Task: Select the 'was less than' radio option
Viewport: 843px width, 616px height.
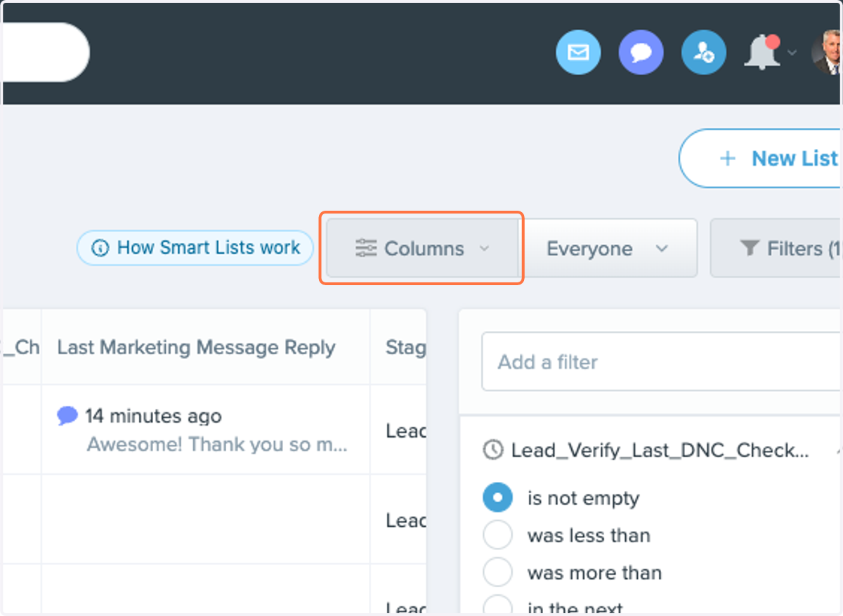Action: tap(497, 535)
